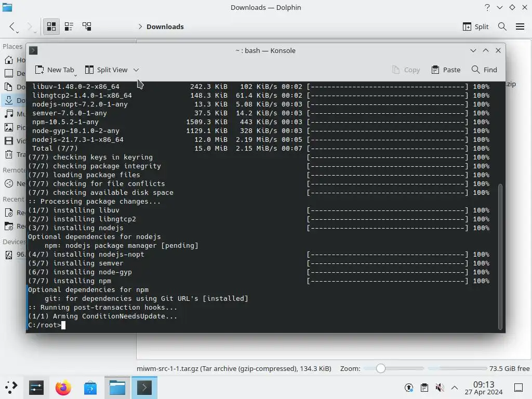Open the 96 GiB device in sidebar

[x=14, y=255]
